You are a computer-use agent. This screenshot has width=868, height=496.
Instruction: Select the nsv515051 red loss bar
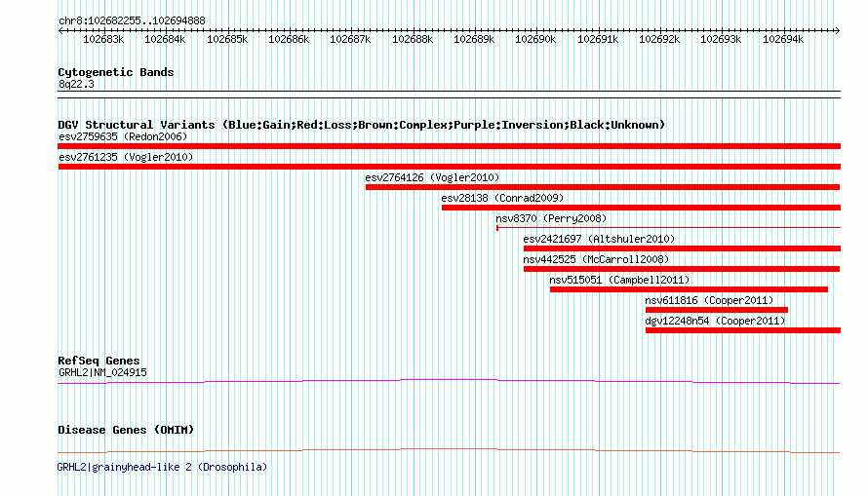(689, 289)
